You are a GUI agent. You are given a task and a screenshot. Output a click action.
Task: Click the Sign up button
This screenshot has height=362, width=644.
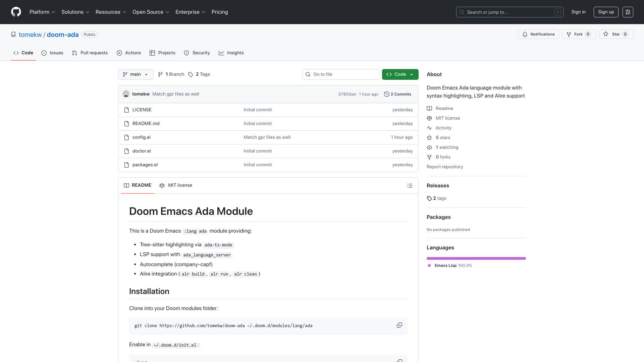click(606, 12)
